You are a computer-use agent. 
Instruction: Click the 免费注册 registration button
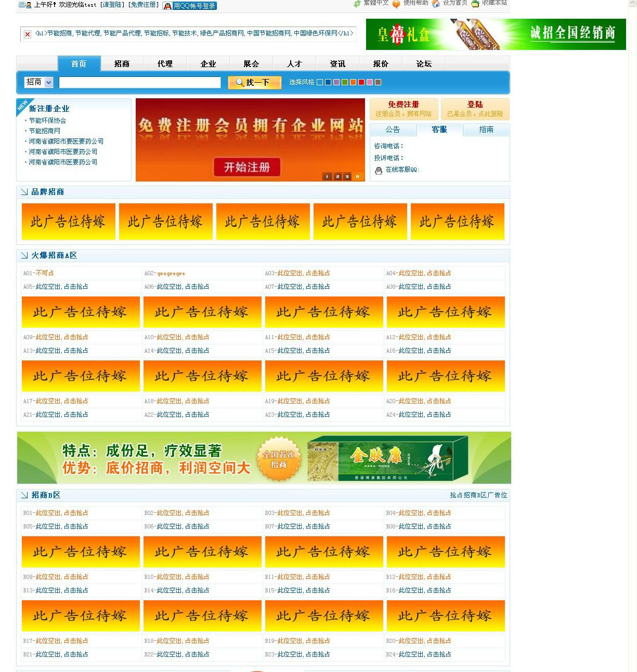tap(404, 108)
